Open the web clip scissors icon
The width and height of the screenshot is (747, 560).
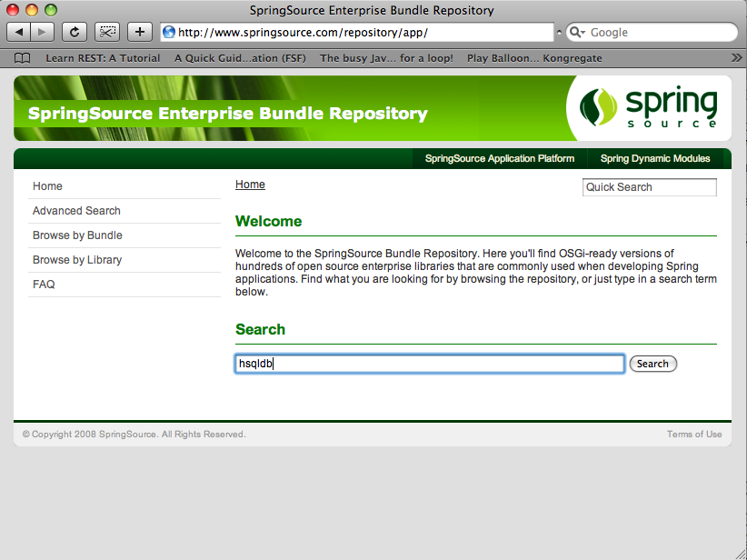tap(107, 33)
